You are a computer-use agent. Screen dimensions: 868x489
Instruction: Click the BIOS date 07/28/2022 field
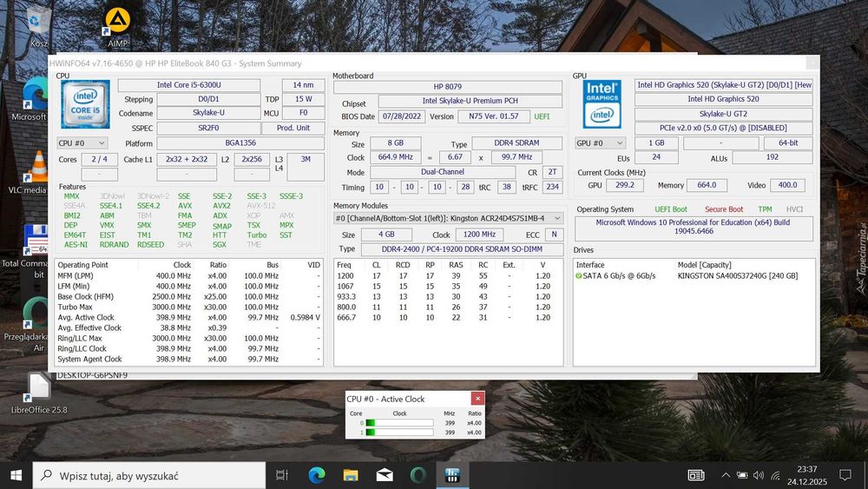pyautogui.click(x=402, y=116)
